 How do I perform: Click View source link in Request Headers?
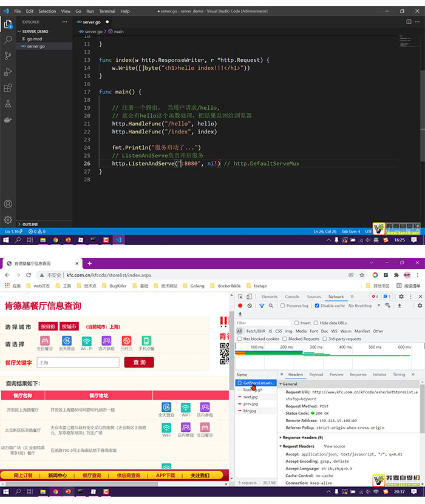point(335,446)
